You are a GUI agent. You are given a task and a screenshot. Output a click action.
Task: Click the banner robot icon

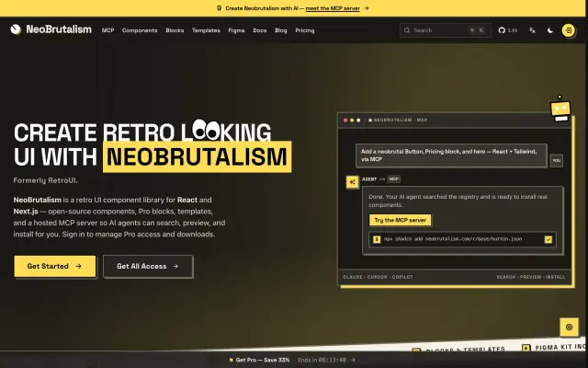(220, 8)
